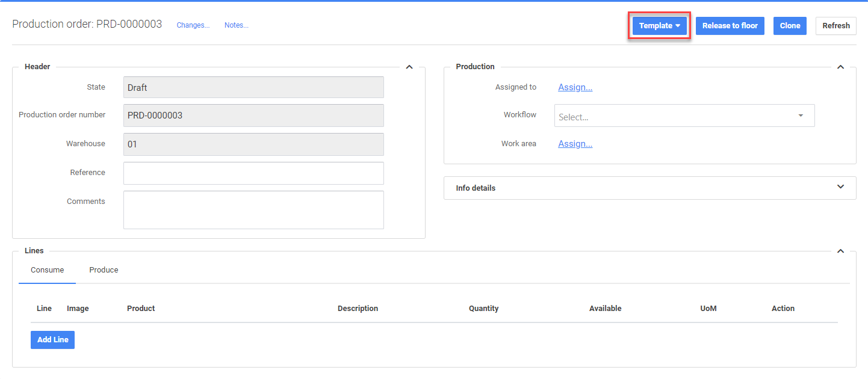The width and height of the screenshot is (868, 379).
Task: Click the Release to floor button
Action: pos(730,26)
